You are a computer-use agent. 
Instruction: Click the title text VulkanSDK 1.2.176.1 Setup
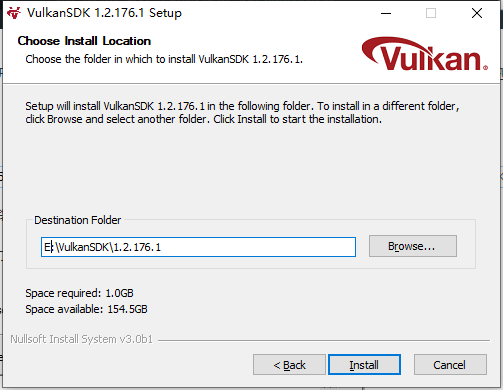pos(104,13)
